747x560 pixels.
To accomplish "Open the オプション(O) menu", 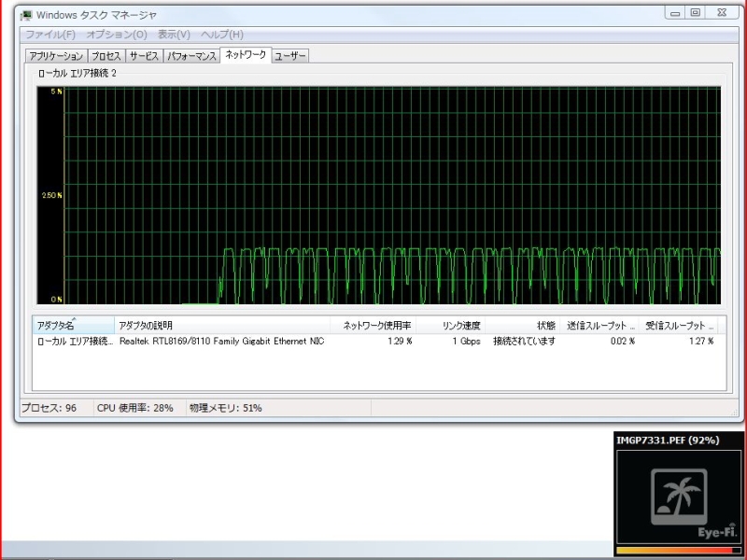I will coord(117,35).
